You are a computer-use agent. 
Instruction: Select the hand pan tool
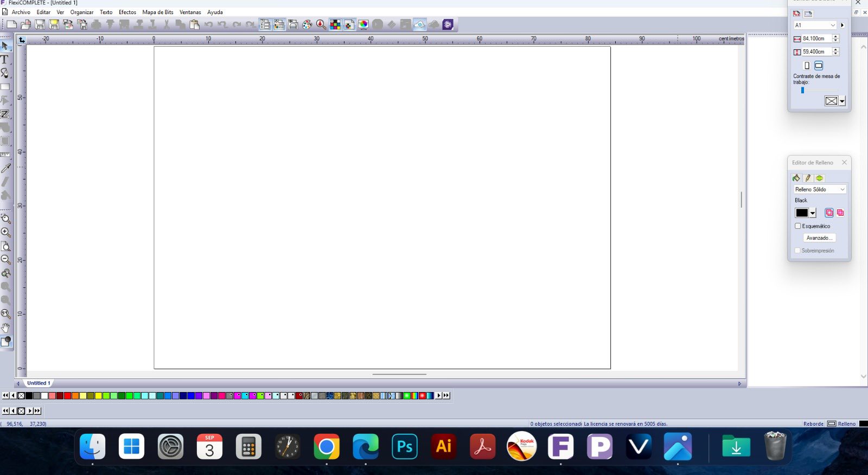point(5,328)
